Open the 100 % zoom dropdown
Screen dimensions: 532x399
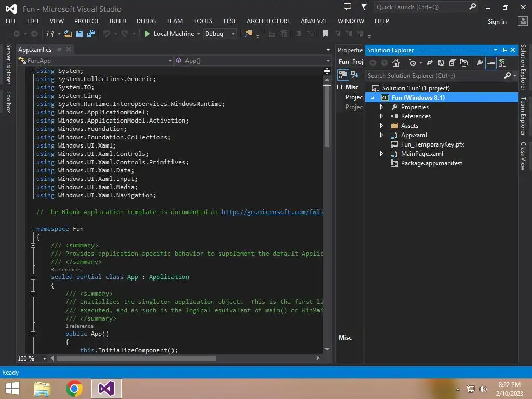[x=45, y=358]
